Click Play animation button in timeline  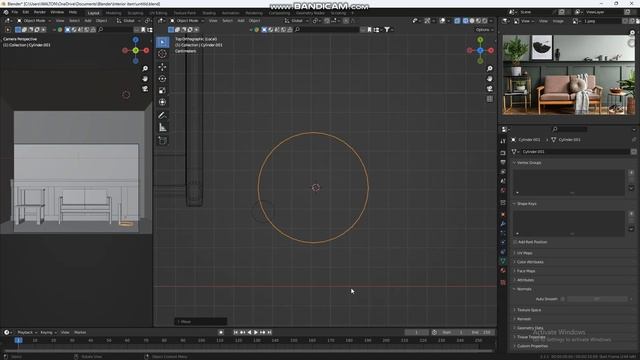pos(256,333)
